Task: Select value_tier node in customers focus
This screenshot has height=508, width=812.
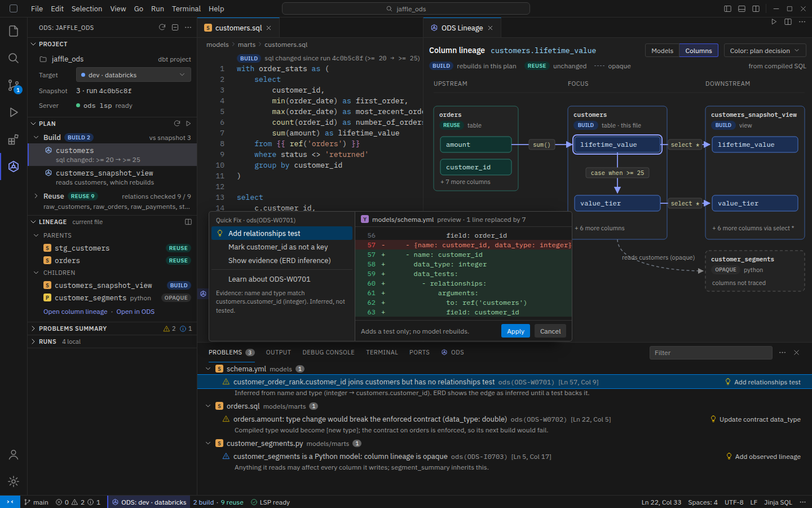Action: tap(617, 203)
